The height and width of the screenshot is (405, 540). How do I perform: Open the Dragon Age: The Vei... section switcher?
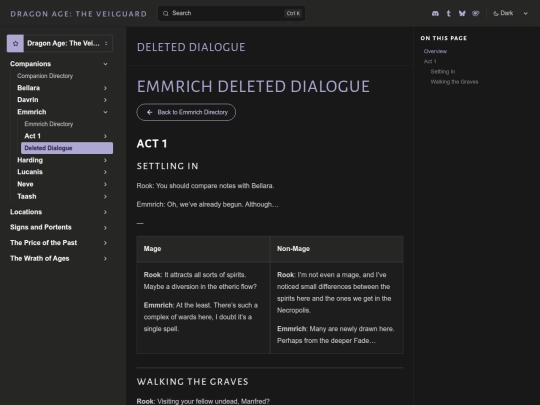coord(60,43)
